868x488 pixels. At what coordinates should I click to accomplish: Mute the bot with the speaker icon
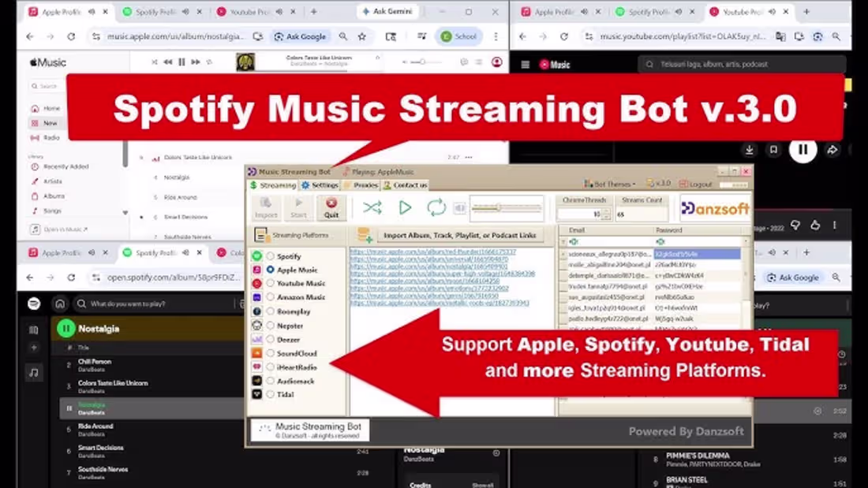[x=459, y=208]
